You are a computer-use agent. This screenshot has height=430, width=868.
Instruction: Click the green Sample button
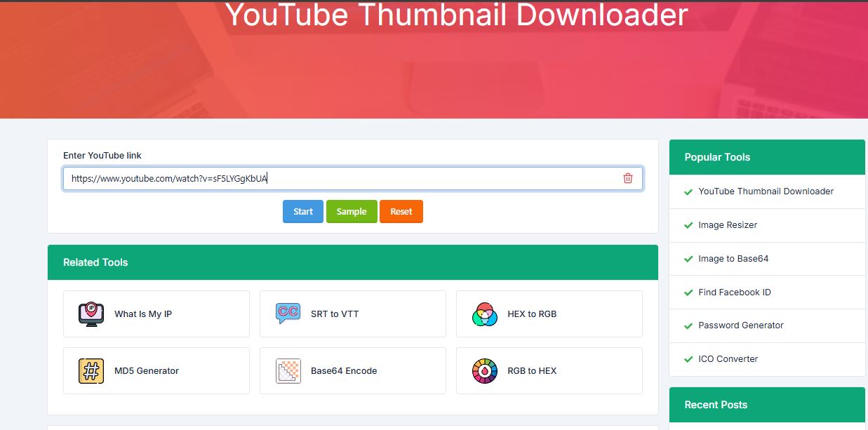352,212
